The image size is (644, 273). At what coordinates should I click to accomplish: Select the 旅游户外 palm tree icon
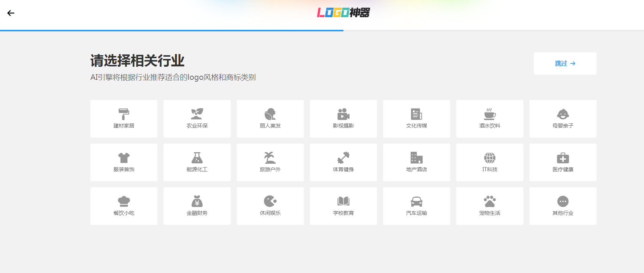tap(270, 158)
